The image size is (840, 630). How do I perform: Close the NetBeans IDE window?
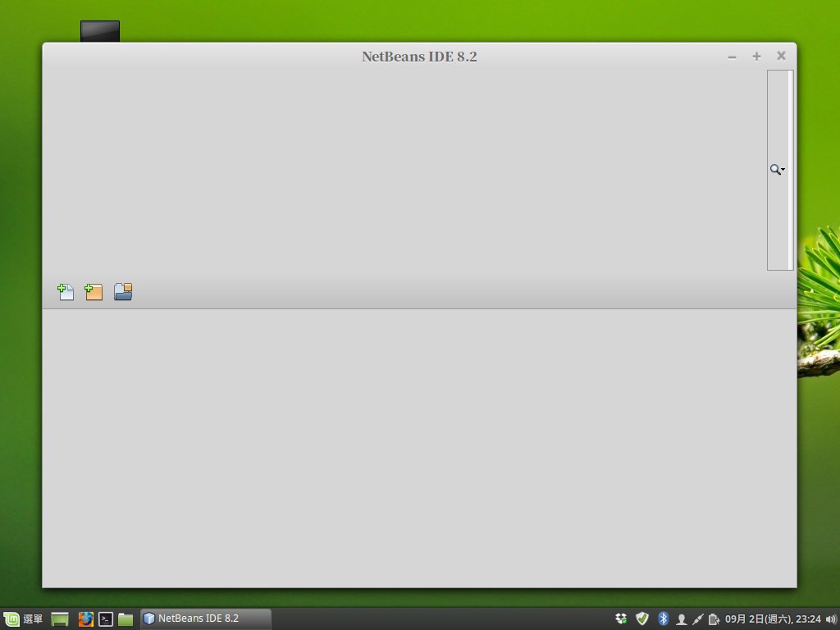point(781,56)
